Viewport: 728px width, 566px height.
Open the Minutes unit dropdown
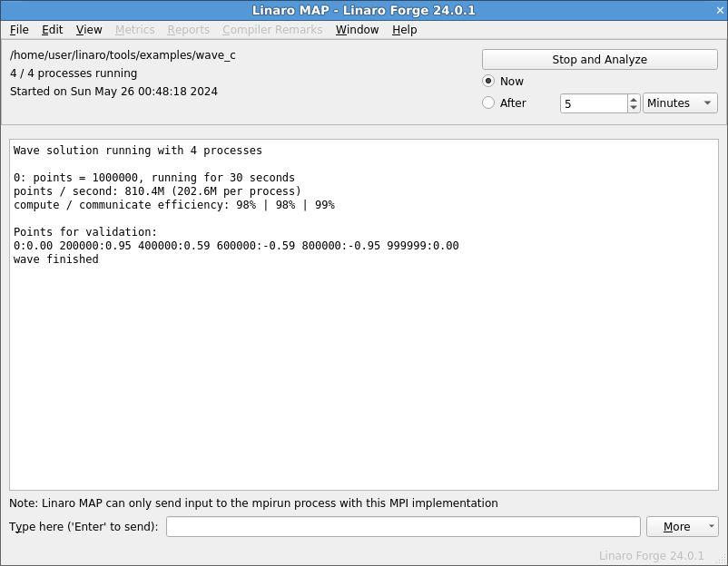pyautogui.click(x=680, y=103)
